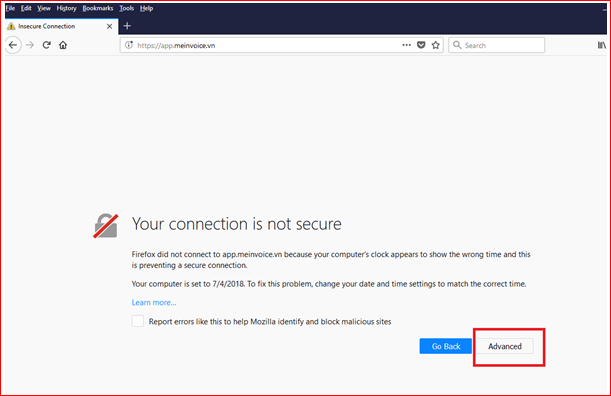This screenshot has width=611, height=396.
Task: Expand the Advanced options button
Action: 505,346
